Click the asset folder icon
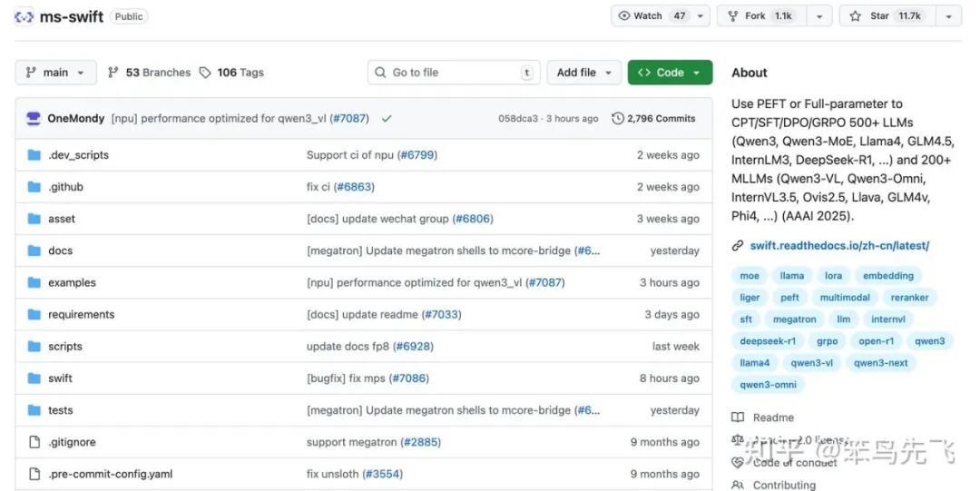This screenshot has width=980, height=491. pyautogui.click(x=34, y=219)
